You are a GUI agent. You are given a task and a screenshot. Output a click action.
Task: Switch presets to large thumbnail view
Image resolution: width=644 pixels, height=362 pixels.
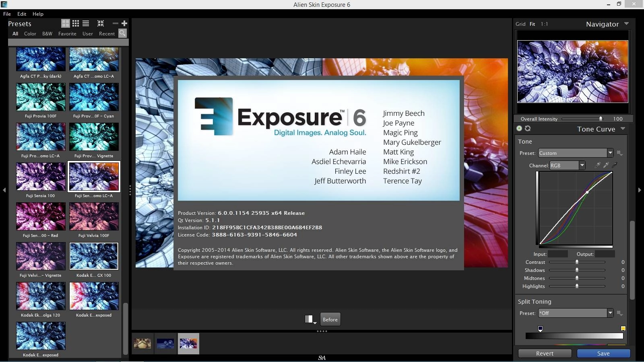point(65,23)
